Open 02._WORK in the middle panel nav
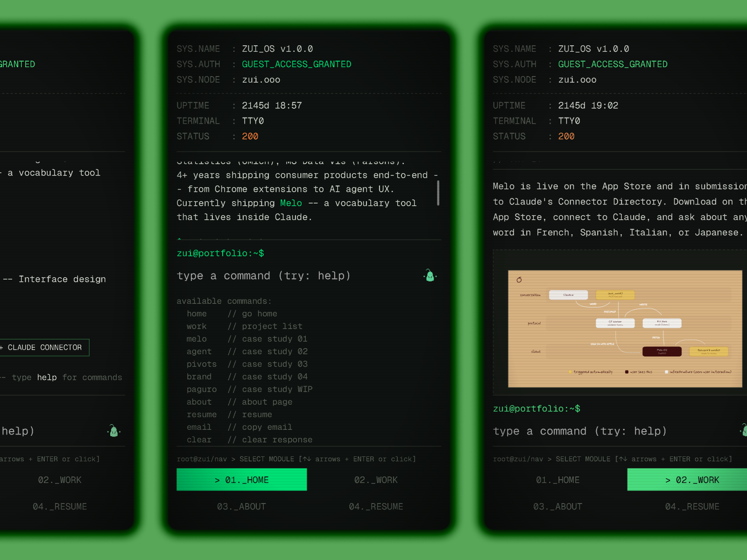 tap(376, 480)
